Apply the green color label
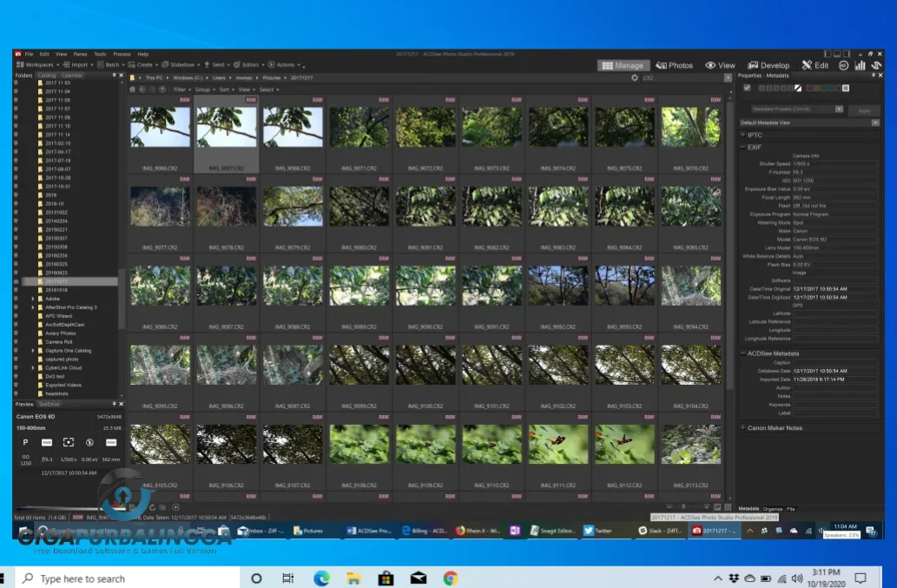897x588 pixels. pyautogui.click(x=824, y=88)
